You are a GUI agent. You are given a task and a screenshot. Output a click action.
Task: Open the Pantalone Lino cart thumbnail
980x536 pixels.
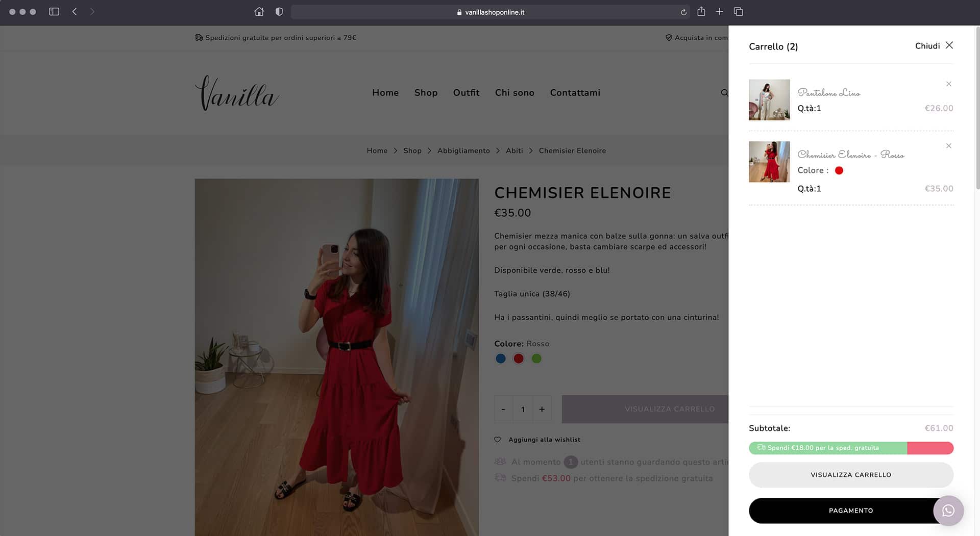(x=769, y=100)
